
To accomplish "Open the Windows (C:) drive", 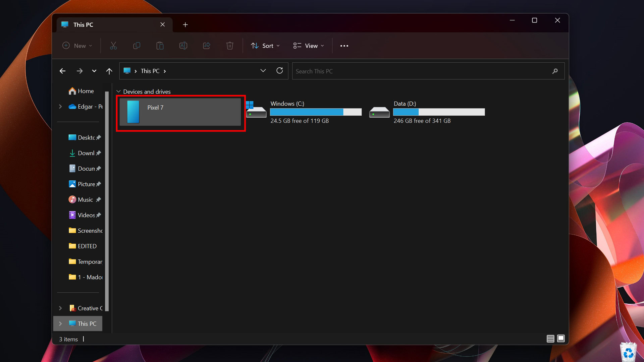I will (x=287, y=104).
